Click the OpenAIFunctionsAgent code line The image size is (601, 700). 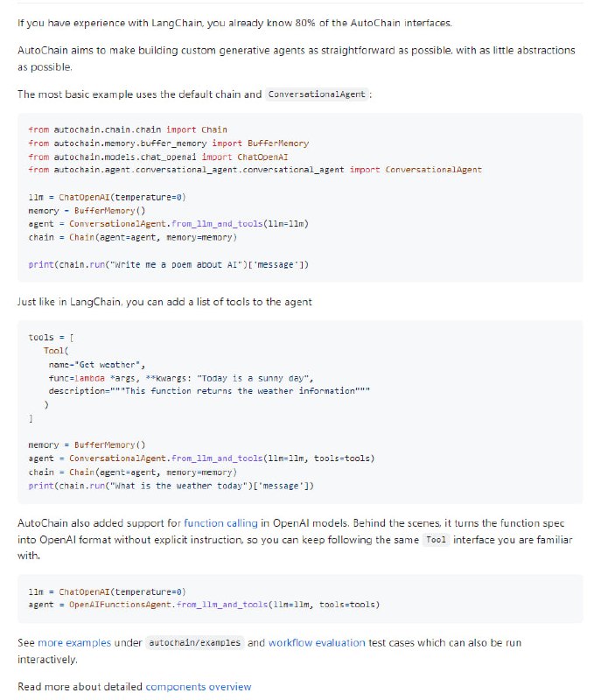203,605
